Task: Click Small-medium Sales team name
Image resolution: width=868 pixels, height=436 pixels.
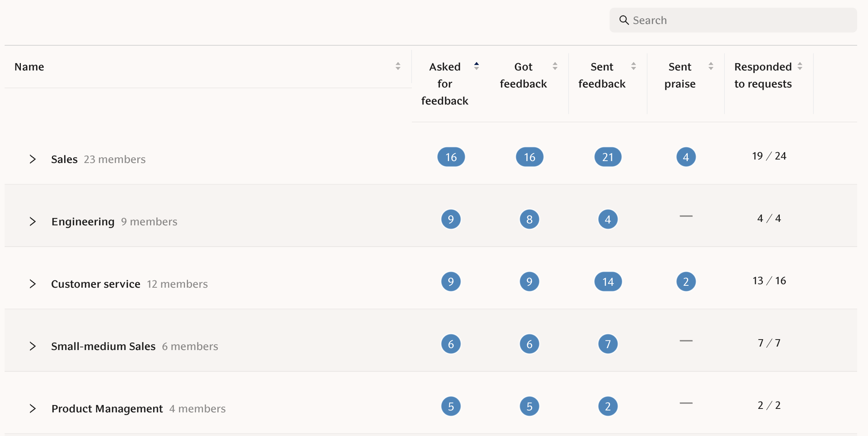Action: (x=103, y=346)
